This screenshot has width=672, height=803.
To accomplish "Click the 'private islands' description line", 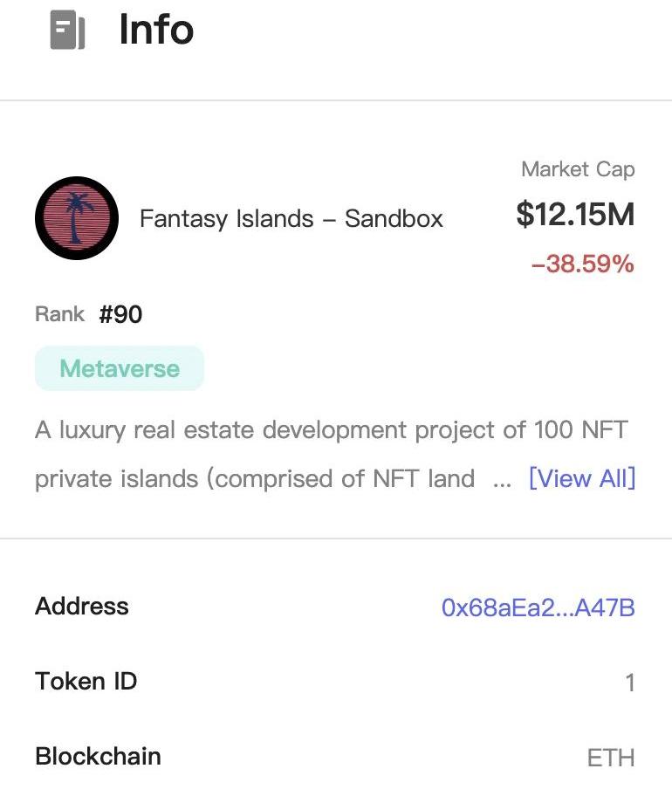I will click(255, 479).
